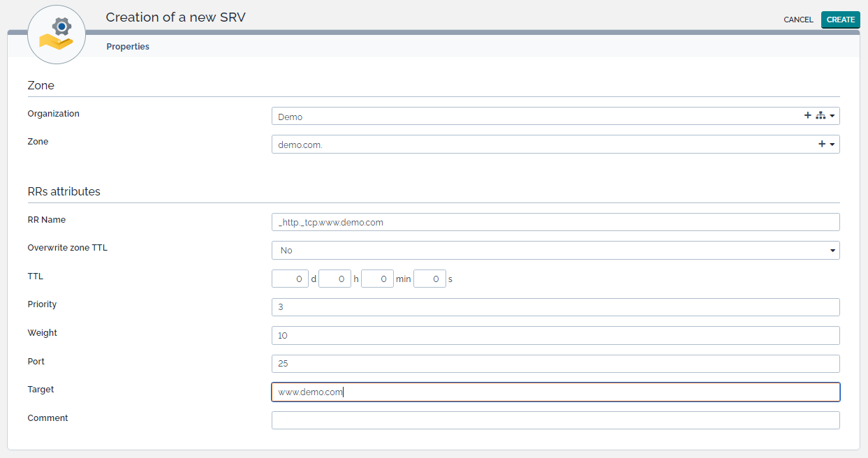Click the 'Zone' section heading
This screenshot has width=868, height=458.
[41, 85]
